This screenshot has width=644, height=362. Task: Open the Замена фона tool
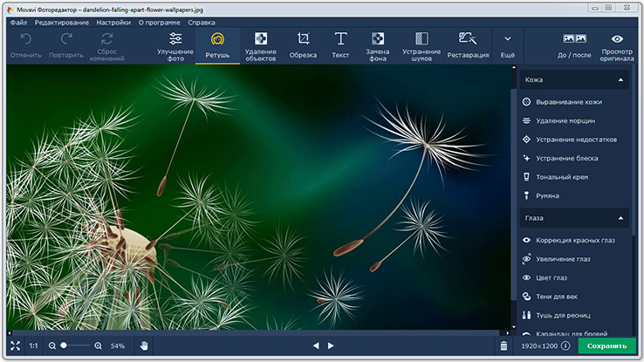[x=377, y=45]
